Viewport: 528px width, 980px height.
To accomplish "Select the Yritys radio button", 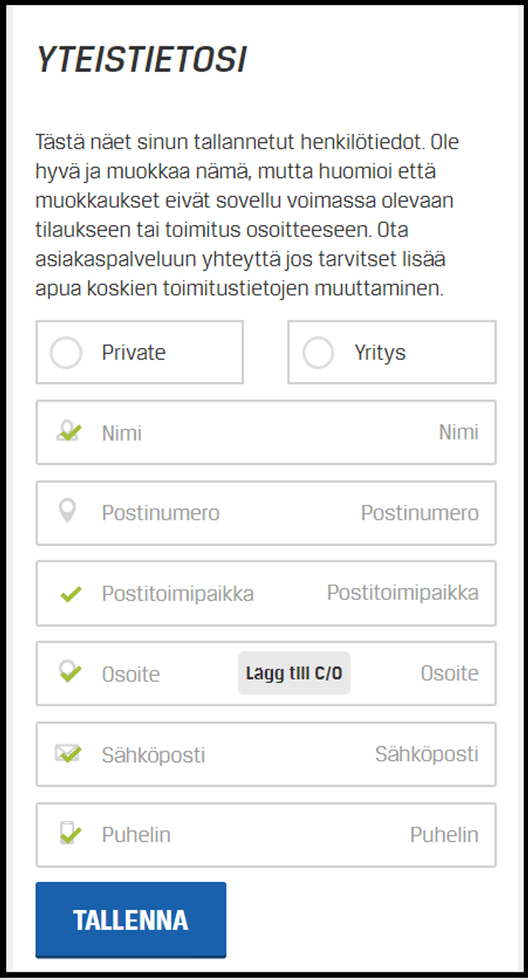I will pos(318,353).
